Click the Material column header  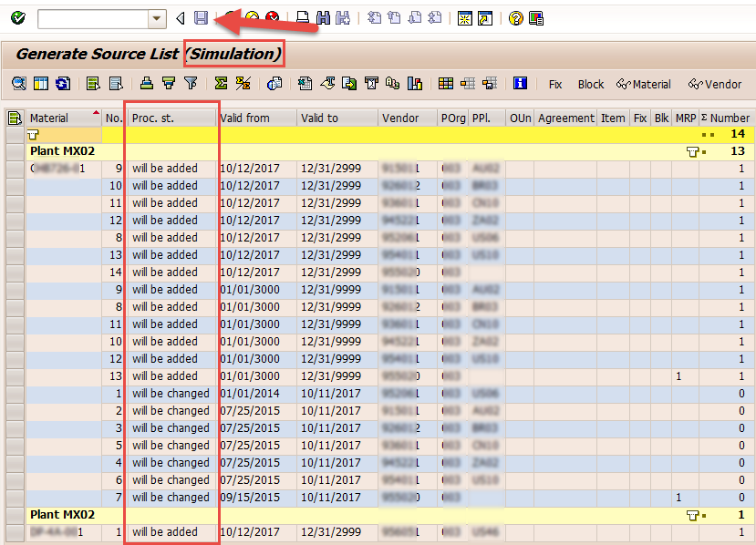tap(64, 118)
